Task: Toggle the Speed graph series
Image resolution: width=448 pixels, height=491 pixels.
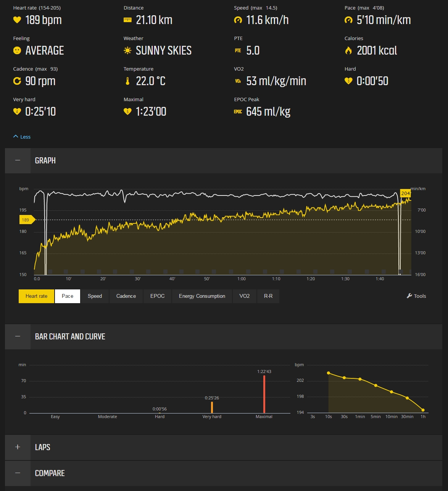Action: 95,296
